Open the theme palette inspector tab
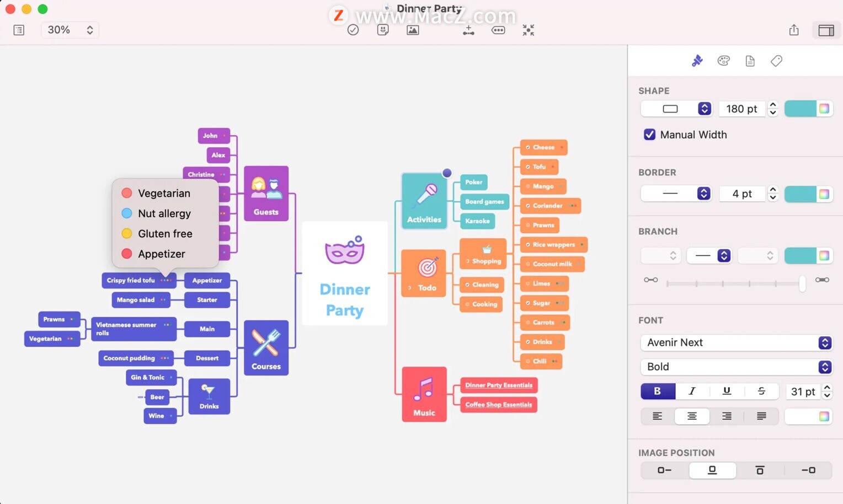Image resolution: width=843 pixels, height=504 pixels. 724,61
